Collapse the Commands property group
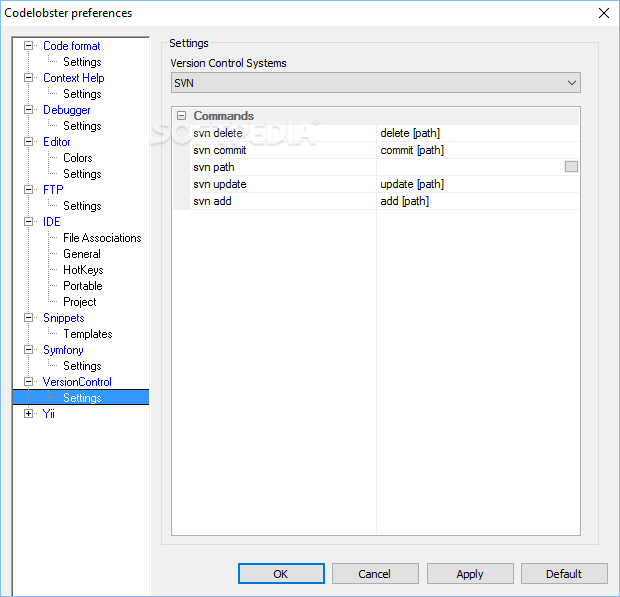This screenshot has width=620, height=597. coord(181,115)
